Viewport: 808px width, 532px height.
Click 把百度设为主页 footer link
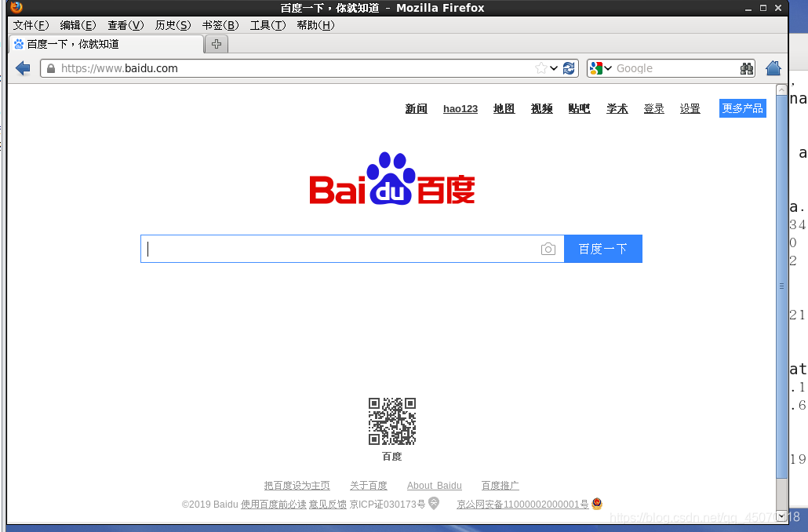pyautogui.click(x=297, y=486)
